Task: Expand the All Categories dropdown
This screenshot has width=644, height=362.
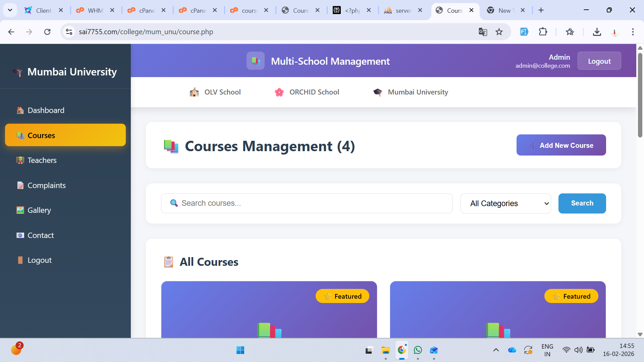Action: 505,203
